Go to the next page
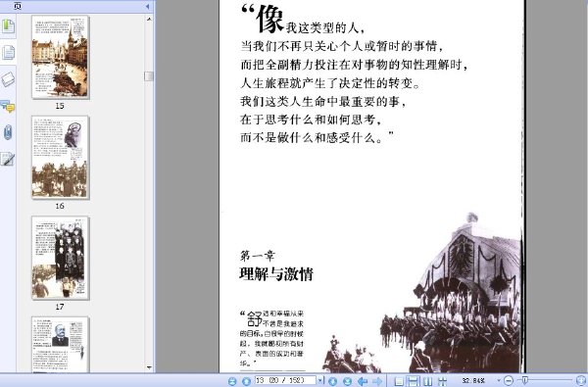This screenshot has height=387, width=588. click(x=332, y=381)
